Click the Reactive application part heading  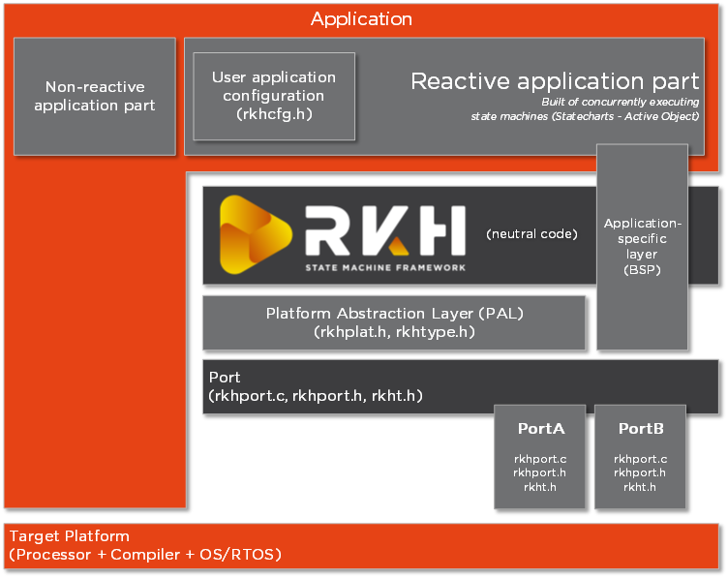click(555, 81)
